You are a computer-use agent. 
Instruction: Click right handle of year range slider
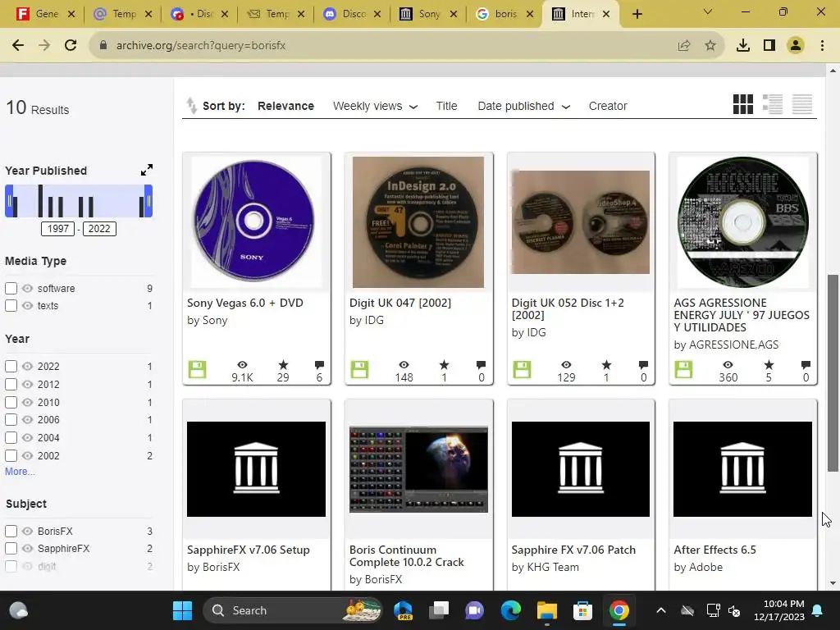[148, 201]
